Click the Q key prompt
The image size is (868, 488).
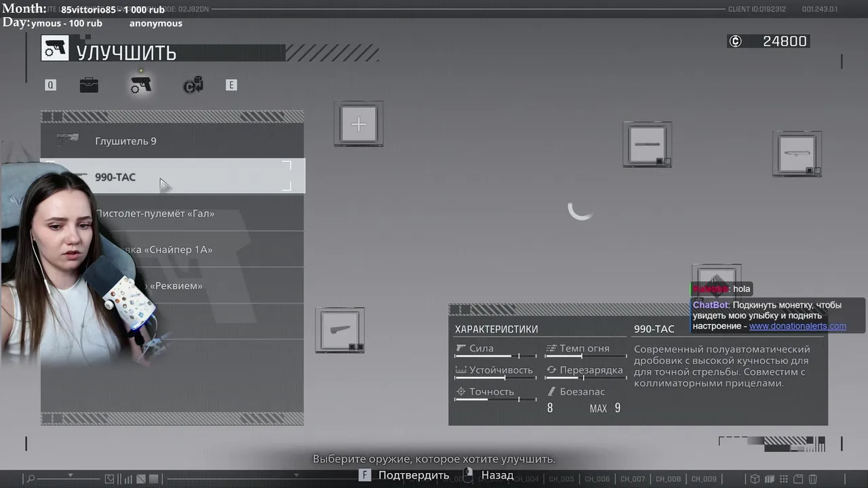coord(50,85)
